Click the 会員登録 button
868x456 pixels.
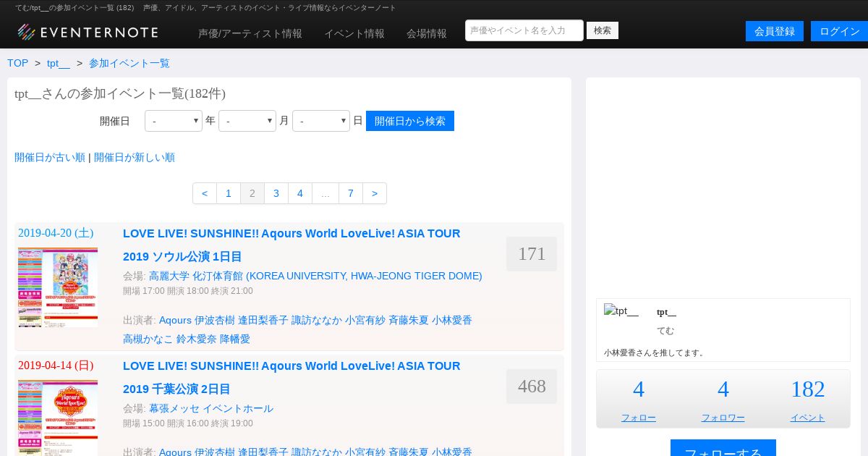point(775,31)
